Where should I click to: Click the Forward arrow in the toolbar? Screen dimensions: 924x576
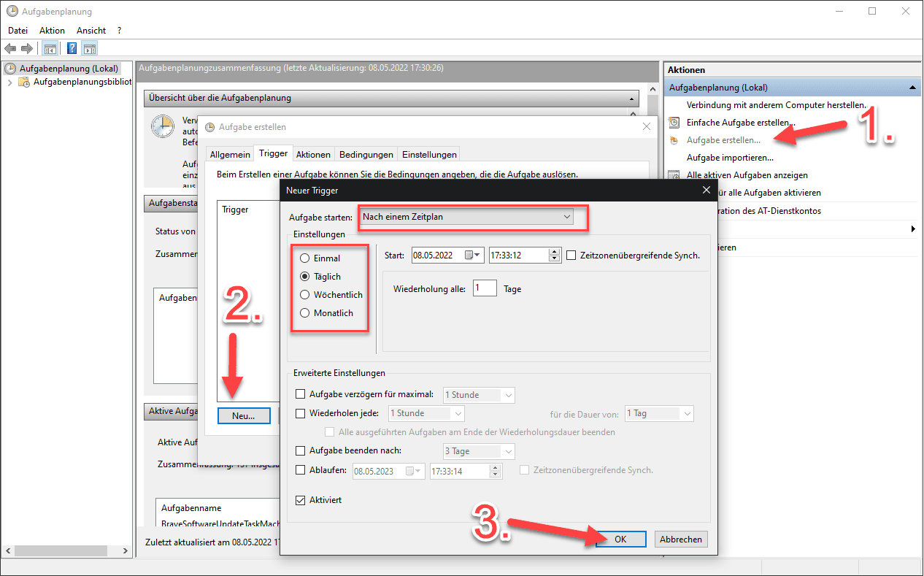point(26,49)
